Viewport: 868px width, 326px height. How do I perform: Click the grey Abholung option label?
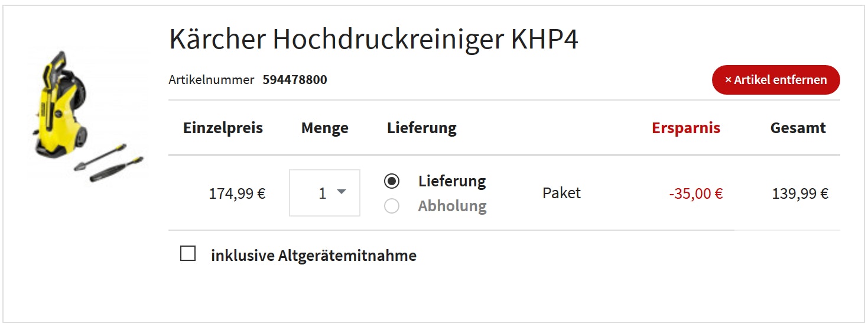click(x=452, y=206)
